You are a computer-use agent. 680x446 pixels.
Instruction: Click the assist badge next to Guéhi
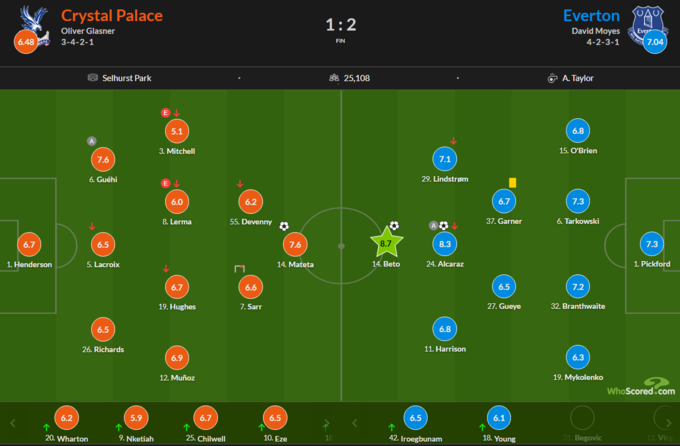(92, 141)
